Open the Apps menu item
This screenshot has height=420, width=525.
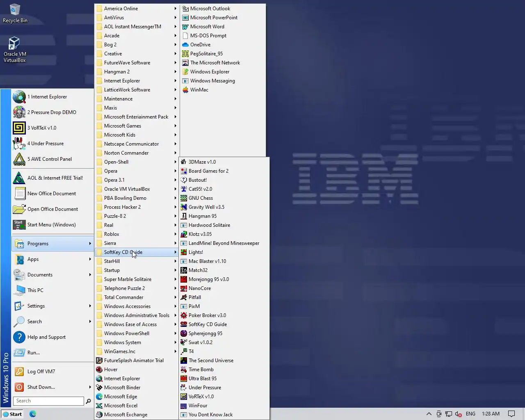pos(53,259)
